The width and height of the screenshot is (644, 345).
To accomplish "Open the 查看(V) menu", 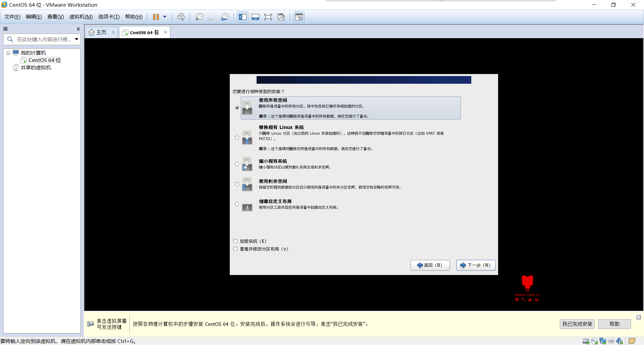I will pos(56,17).
